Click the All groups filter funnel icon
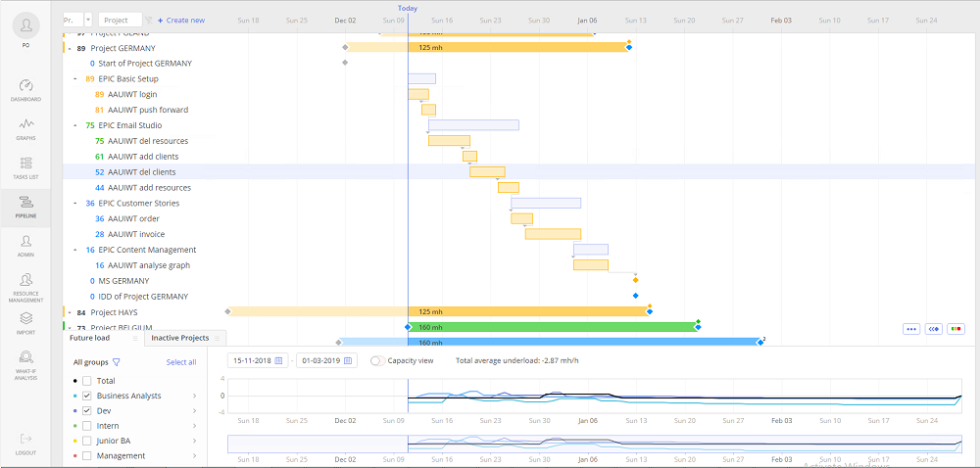The image size is (980, 468). coord(116,362)
